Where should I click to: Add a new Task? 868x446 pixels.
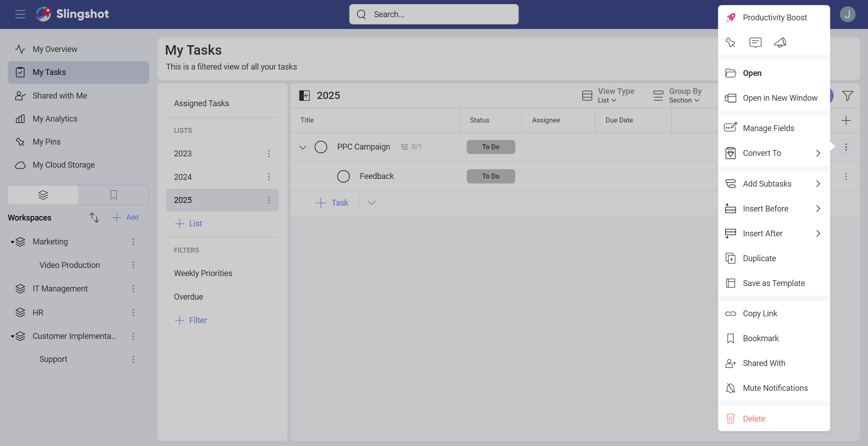332,203
